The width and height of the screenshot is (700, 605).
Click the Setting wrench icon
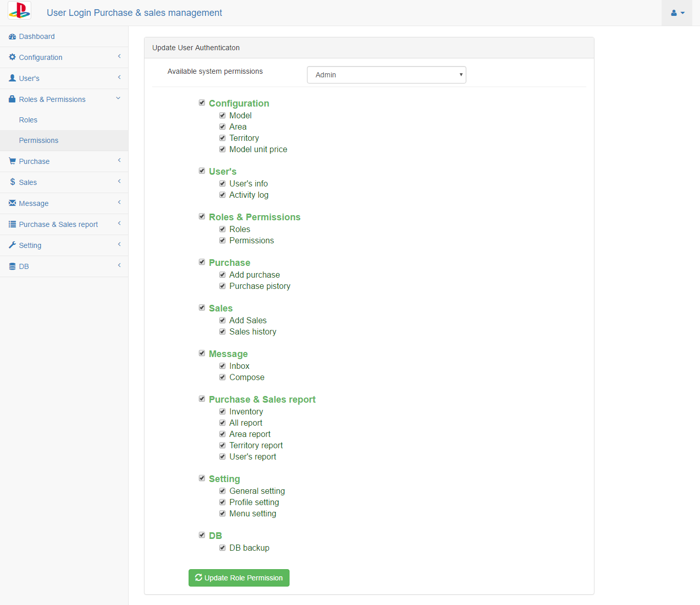tap(12, 245)
